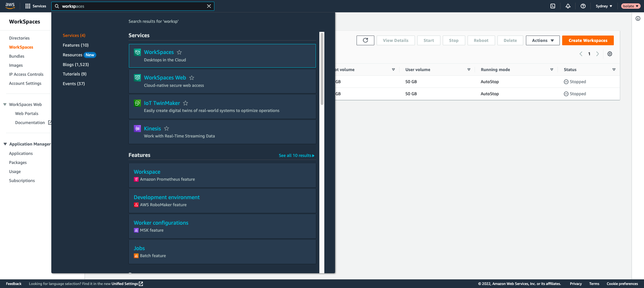Open Worker configurations MSK feature
This screenshot has height=288, width=644.
[222, 226]
